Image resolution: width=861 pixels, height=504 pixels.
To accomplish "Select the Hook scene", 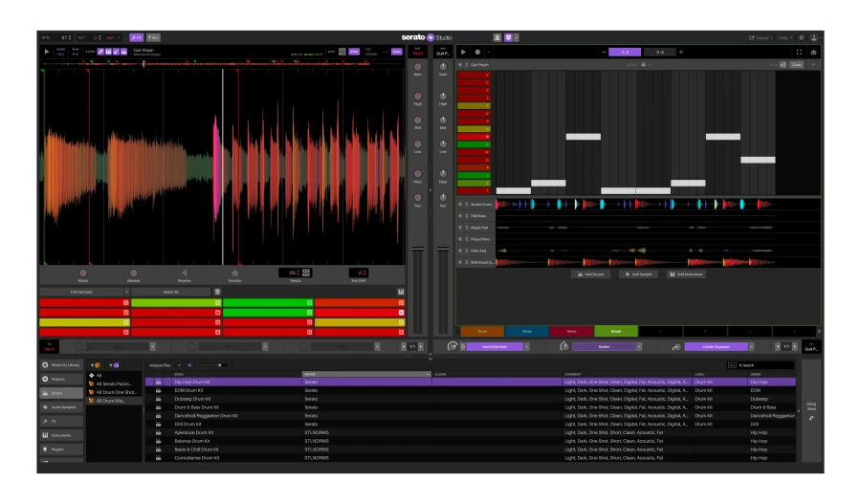I will coord(482,331).
